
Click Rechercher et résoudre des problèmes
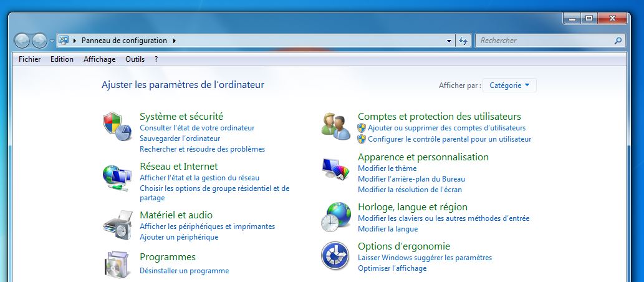coord(203,149)
